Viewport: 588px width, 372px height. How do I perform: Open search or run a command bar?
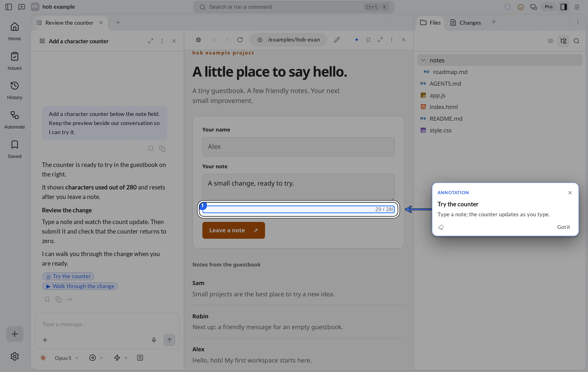click(294, 7)
